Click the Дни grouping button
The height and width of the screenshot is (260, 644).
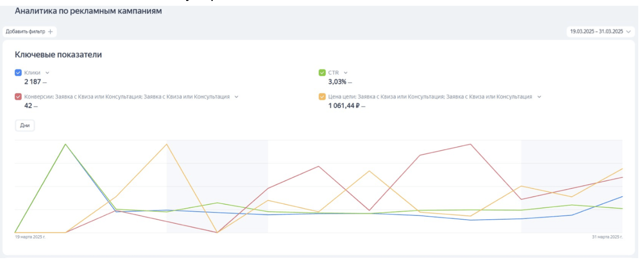25,125
